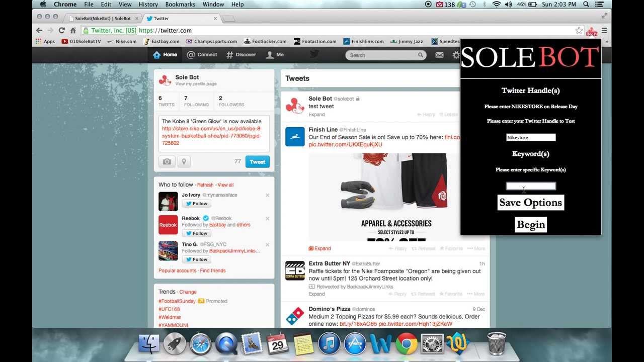Click Extra Butter NY avatar

click(x=295, y=270)
